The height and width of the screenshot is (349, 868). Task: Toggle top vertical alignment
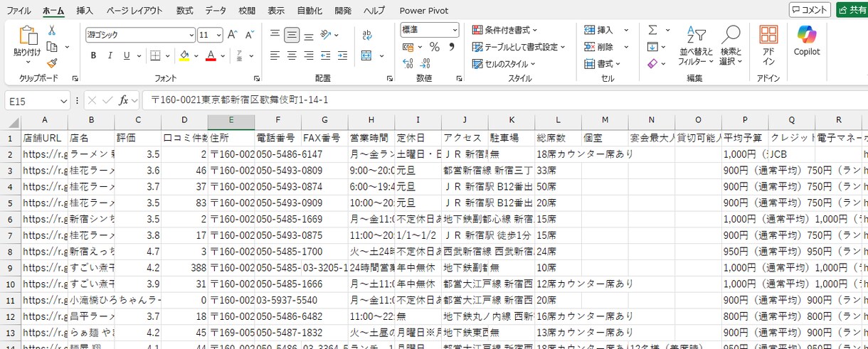pos(275,34)
